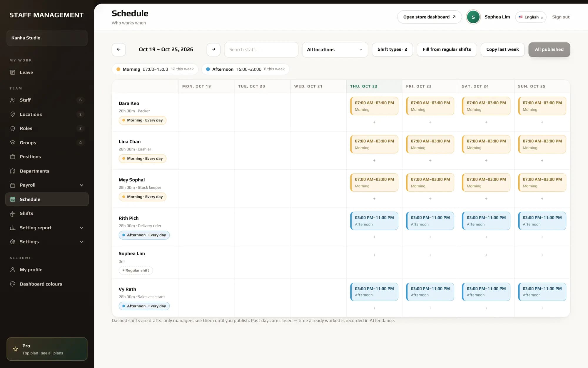The width and height of the screenshot is (588, 368).
Task: Open Mey Sophal's Friday morning shift
Action: point(430,183)
